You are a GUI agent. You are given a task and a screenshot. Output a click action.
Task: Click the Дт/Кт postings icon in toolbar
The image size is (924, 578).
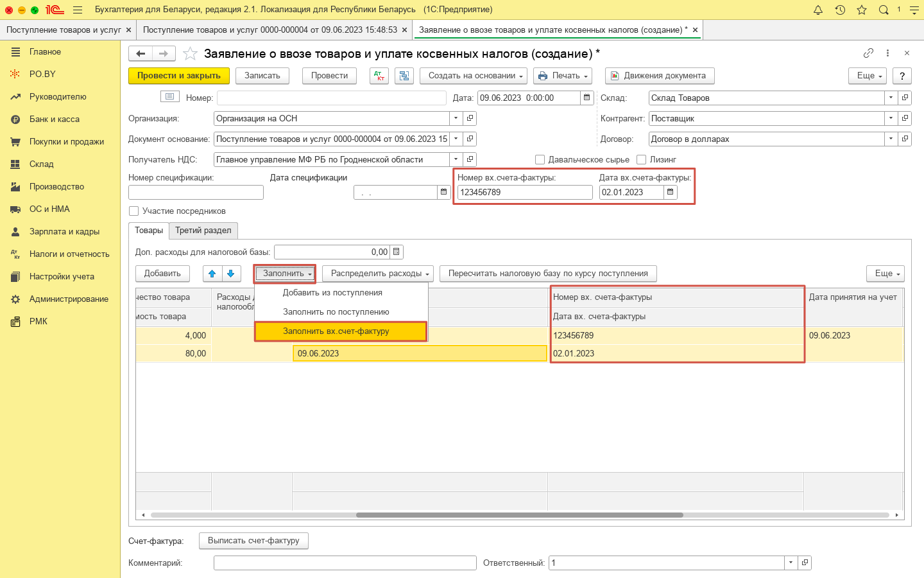(x=379, y=76)
